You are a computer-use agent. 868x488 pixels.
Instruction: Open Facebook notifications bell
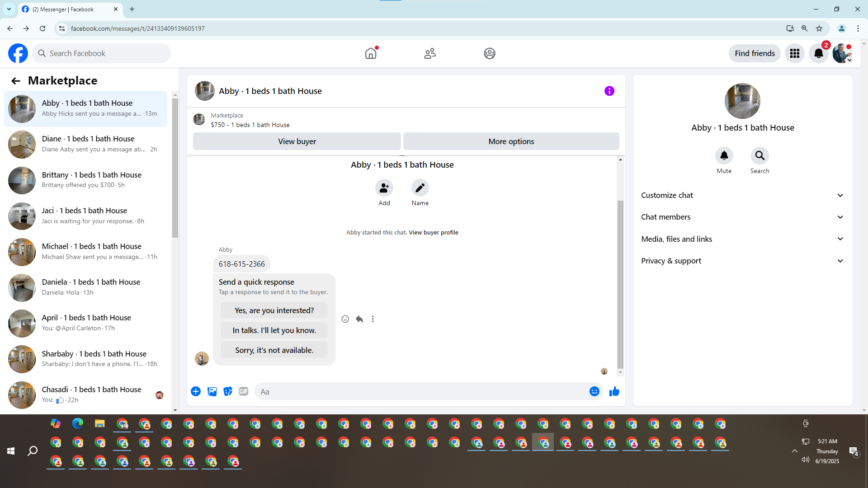[x=818, y=53]
